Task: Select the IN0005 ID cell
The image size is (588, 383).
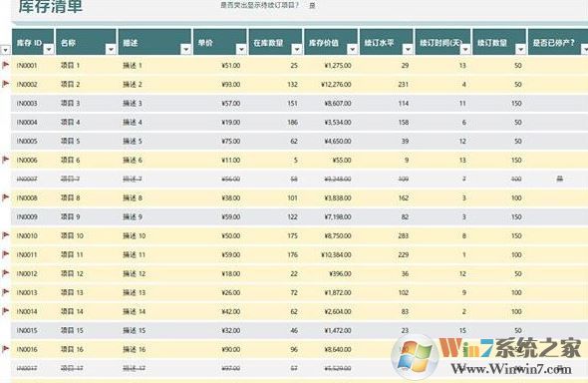Action: (x=27, y=141)
